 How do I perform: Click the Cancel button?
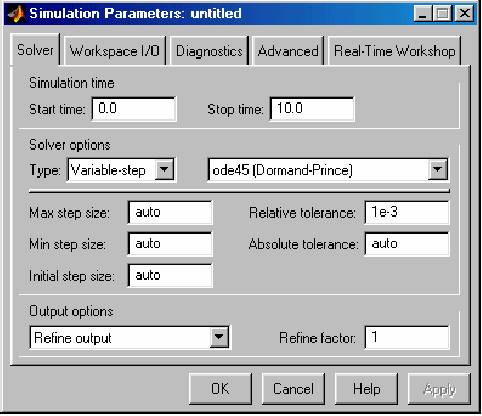293,389
